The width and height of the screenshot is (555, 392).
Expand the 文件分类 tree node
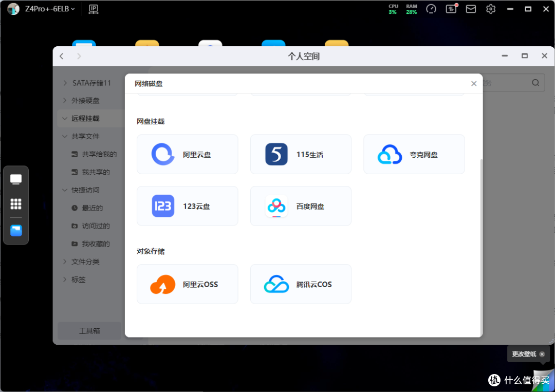point(65,262)
